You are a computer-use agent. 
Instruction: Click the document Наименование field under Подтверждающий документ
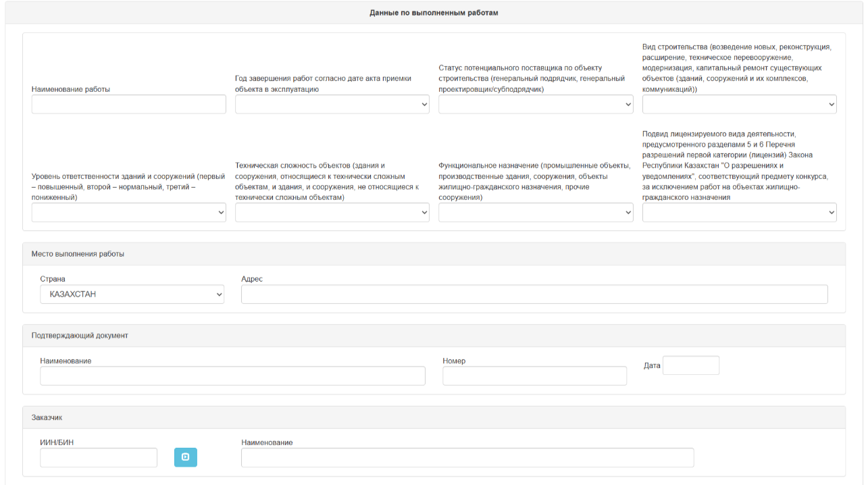(232, 376)
